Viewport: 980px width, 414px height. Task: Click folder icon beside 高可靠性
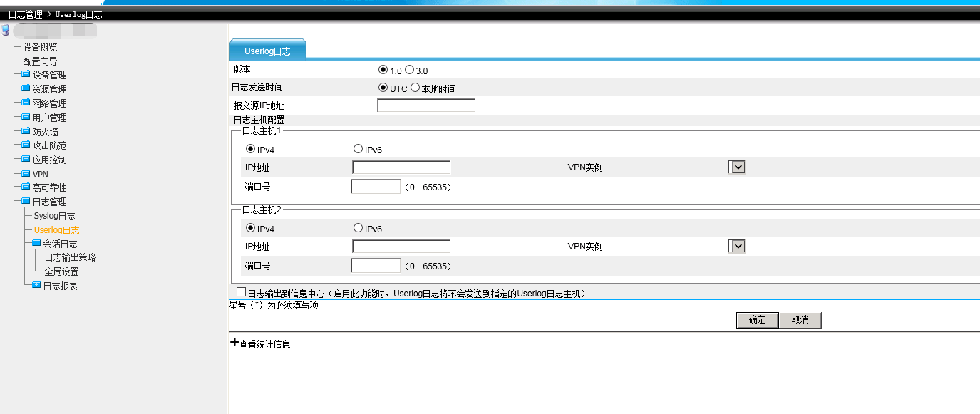click(26, 187)
